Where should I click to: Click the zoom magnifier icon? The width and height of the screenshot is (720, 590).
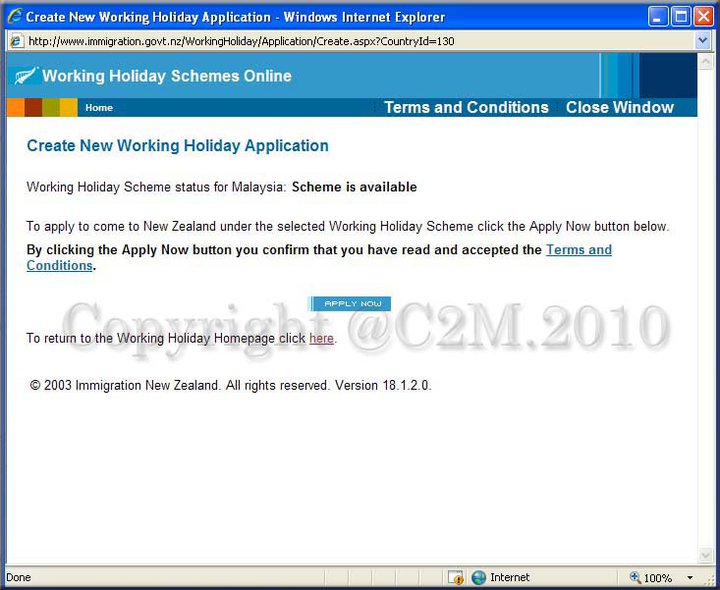635,578
